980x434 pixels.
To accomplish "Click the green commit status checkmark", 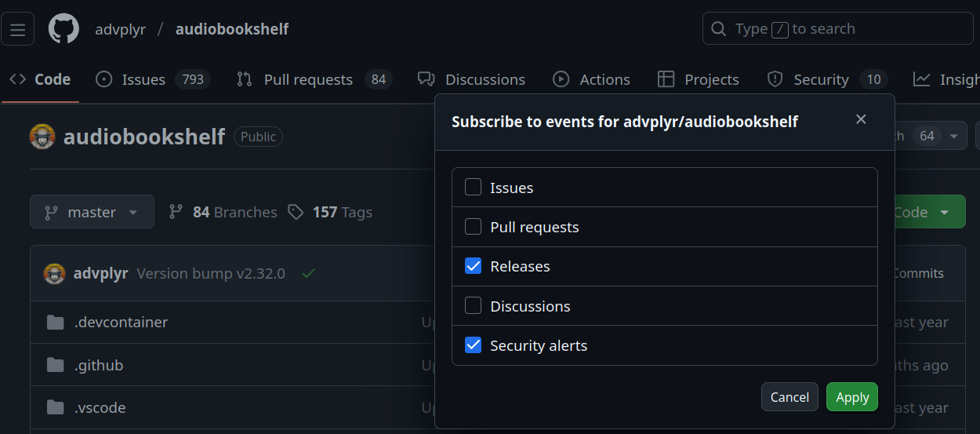I will click(x=309, y=273).
